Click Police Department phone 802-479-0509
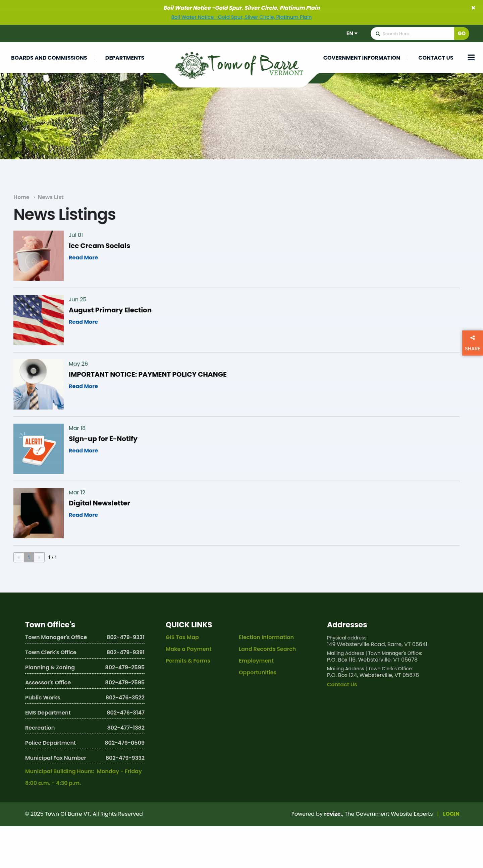The height and width of the screenshot is (868, 483). point(124,743)
